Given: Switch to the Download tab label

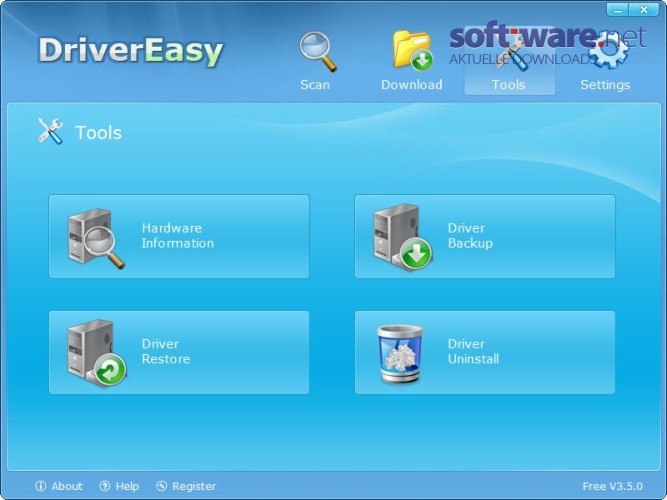Looking at the screenshot, I should tap(412, 85).
